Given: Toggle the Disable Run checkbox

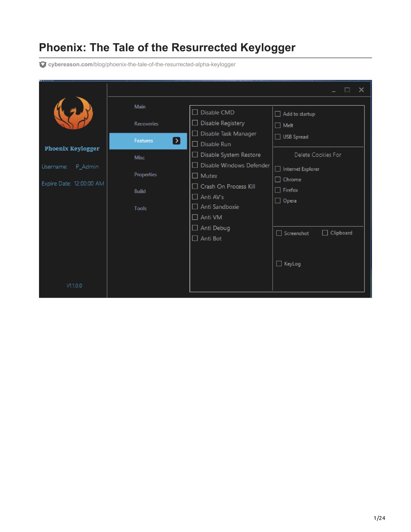Looking at the screenshot, I should (195, 144).
